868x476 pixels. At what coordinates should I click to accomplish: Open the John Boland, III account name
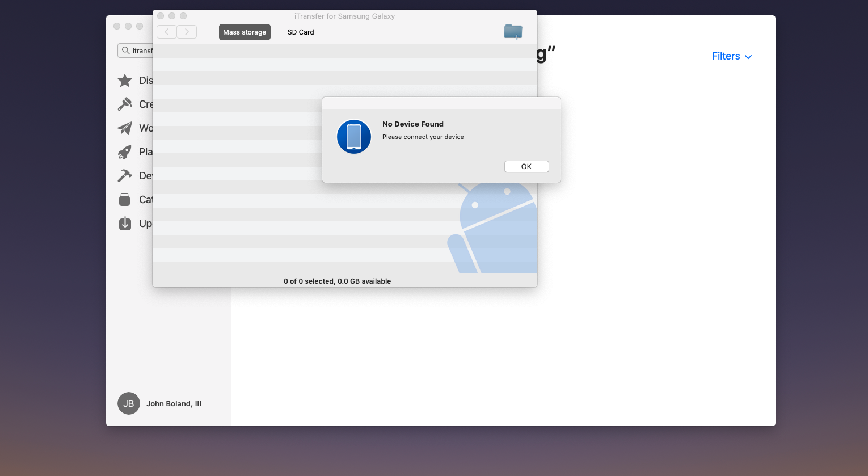174,403
